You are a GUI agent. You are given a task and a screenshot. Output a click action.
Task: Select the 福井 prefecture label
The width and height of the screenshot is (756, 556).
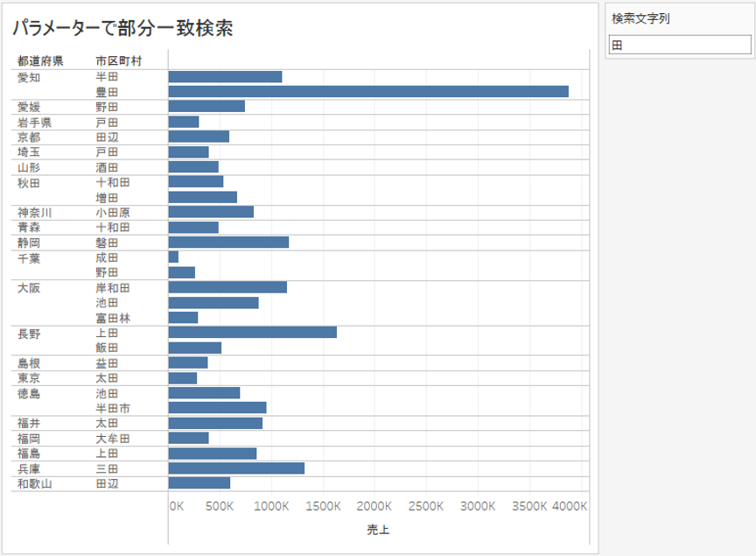[29, 424]
